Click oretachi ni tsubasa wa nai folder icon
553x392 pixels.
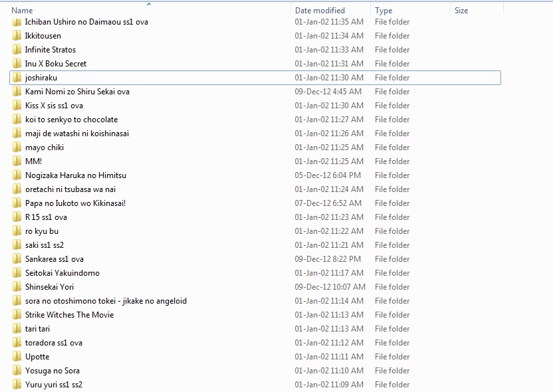(x=17, y=189)
